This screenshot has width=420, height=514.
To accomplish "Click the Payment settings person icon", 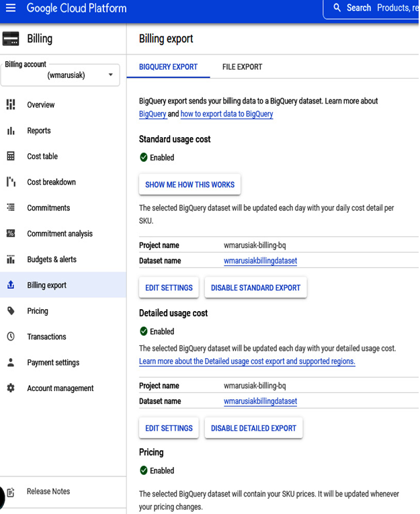I will coord(11,362).
